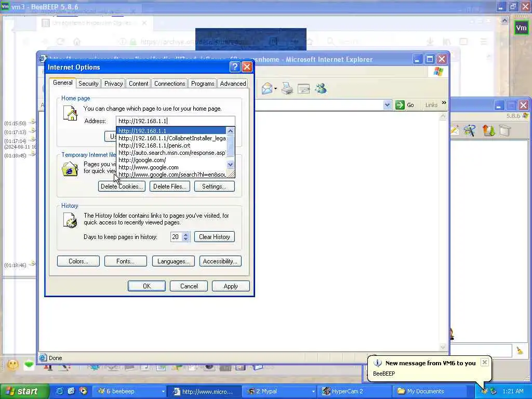532x399 pixels.
Task: Click the BeeBEEP tools icon with wrench
Action: tap(470, 130)
